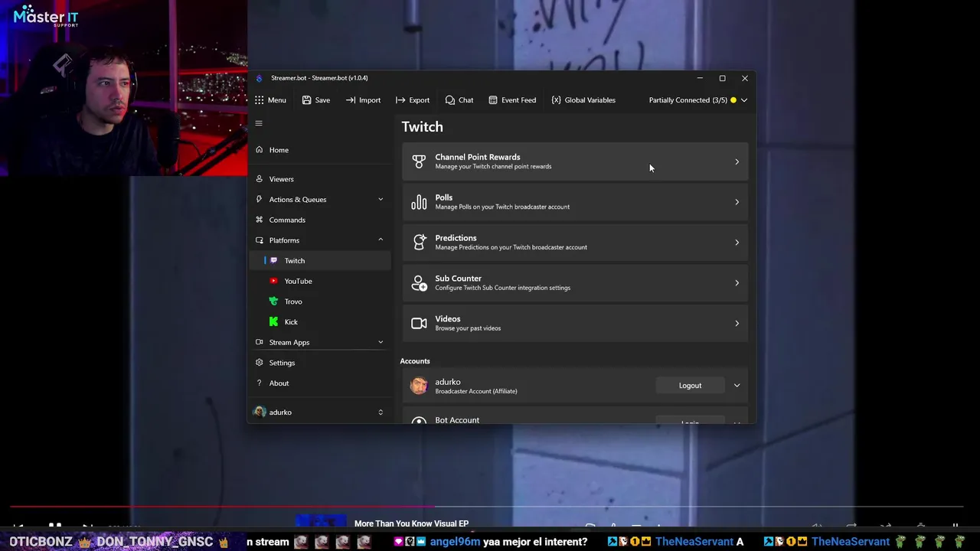This screenshot has height=551, width=980.
Task: Open Commands in sidebar
Action: click(x=320, y=220)
